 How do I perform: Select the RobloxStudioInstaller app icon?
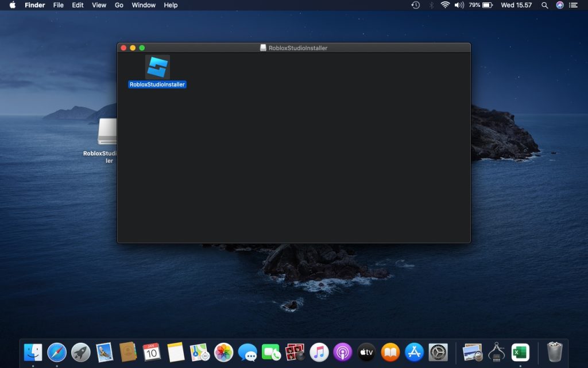click(157, 67)
